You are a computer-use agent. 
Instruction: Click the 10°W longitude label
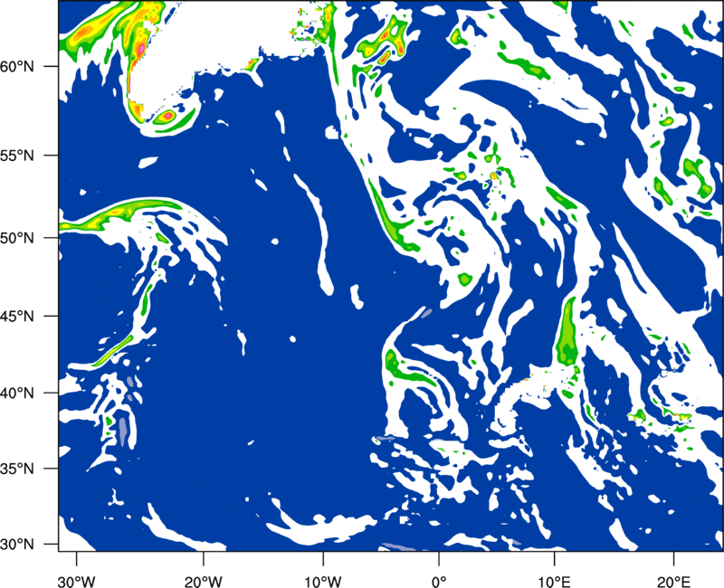pos(322,581)
